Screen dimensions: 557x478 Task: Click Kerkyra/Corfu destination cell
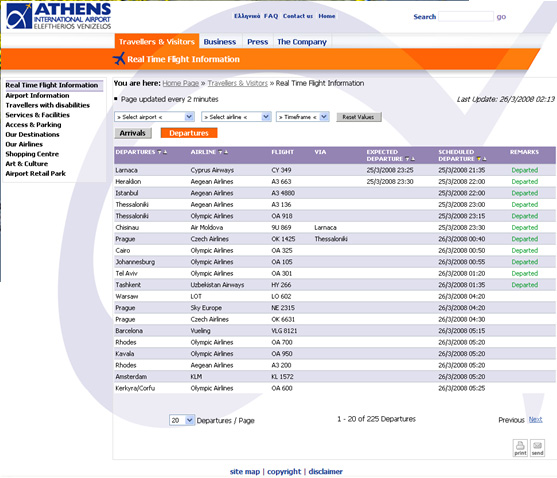click(x=135, y=388)
